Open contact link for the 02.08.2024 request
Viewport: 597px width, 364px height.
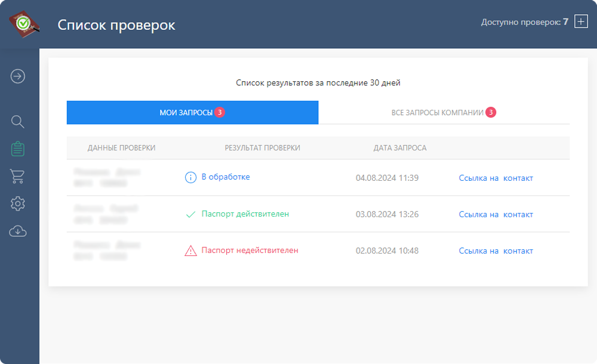(x=496, y=251)
